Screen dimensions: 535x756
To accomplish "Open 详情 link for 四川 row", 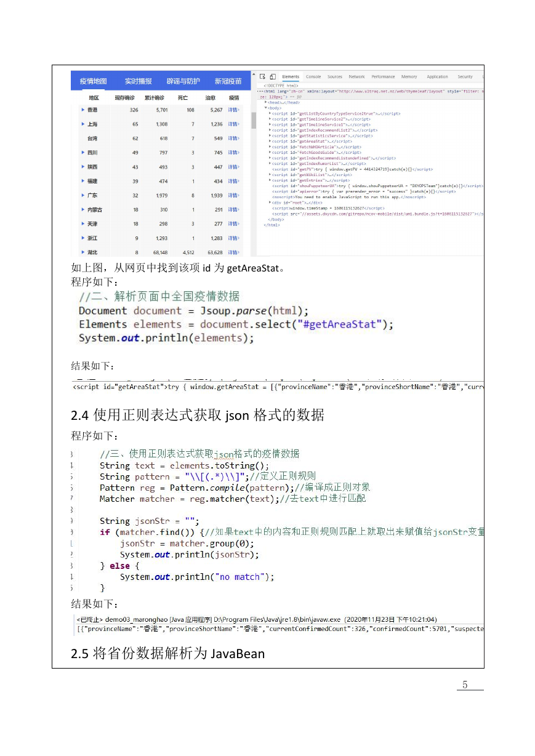I will point(234,153).
